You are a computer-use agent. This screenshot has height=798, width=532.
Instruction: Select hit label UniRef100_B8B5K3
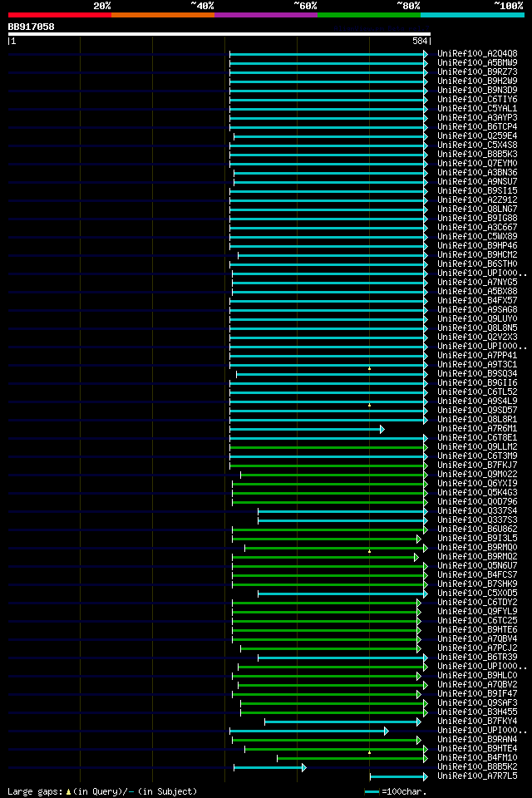tap(477, 155)
